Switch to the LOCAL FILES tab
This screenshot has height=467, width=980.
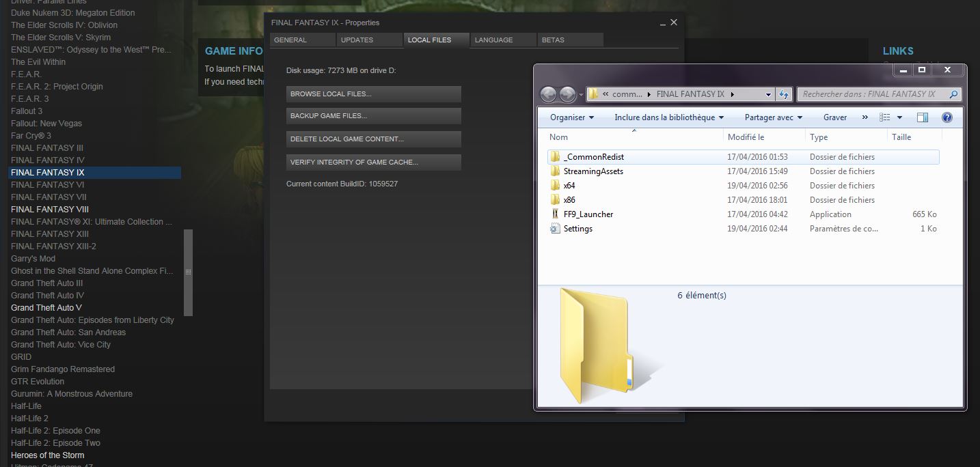click(x=436, y=40)
